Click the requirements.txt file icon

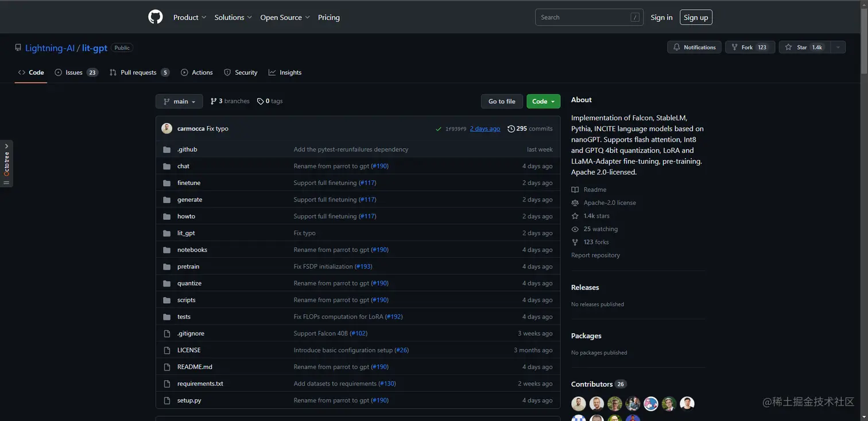point(167,384)
